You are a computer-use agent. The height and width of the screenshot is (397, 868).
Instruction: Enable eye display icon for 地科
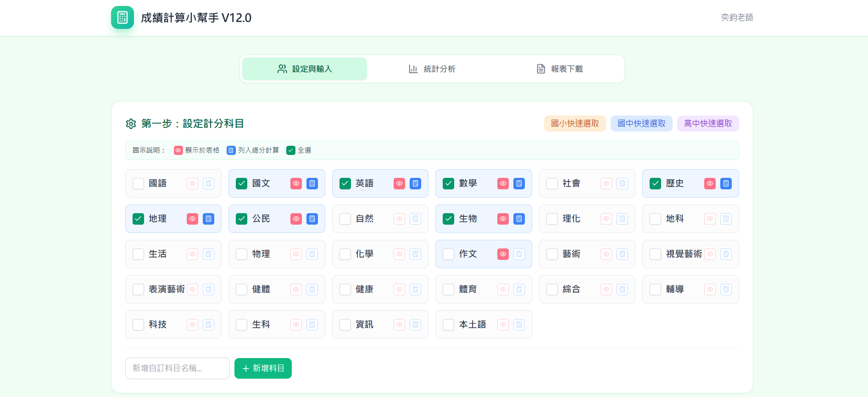710,219
